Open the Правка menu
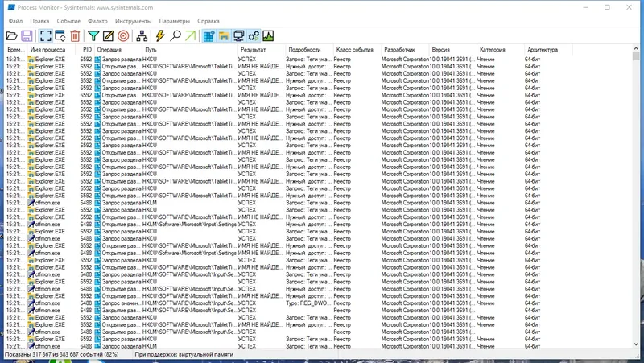 point(39,21)
